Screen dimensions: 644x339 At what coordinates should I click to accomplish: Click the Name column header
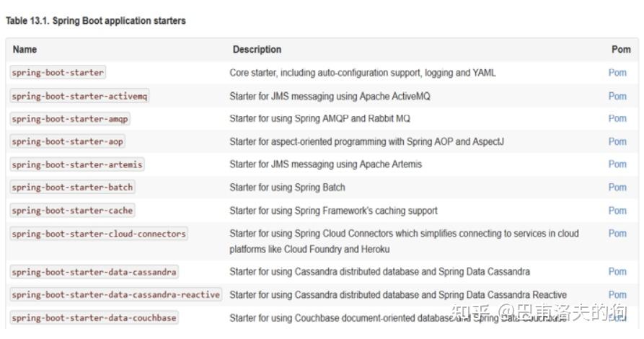25,49
